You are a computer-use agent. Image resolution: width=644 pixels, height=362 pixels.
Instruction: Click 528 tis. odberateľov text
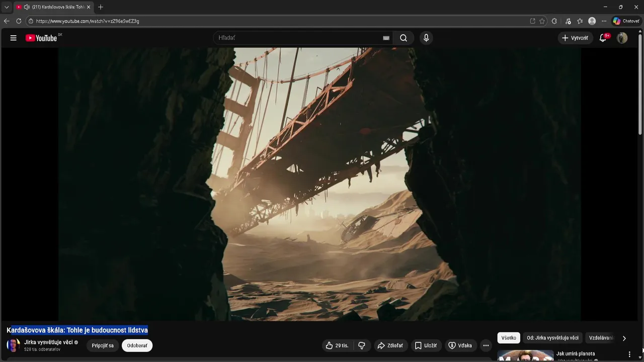coord(42,349)
